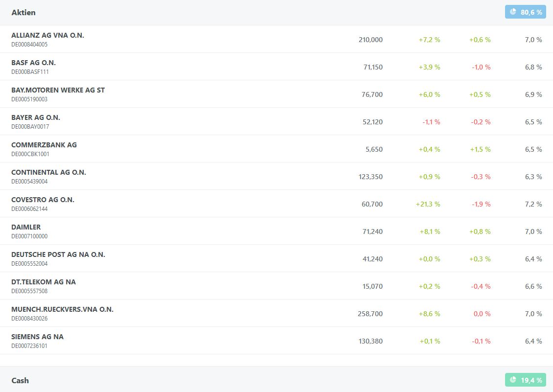Viewport: 553px width, 392px height.
Task: Click Covestro's +21,3 % performance value
Action: point(428,204)
